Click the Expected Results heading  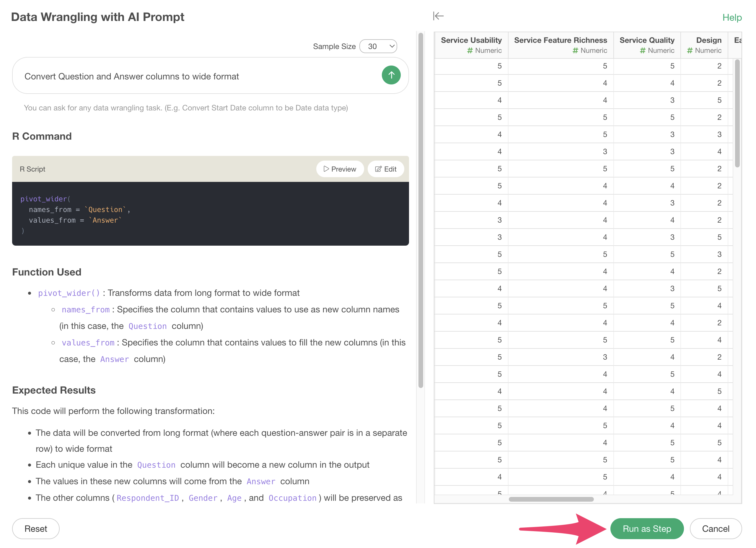tap(54, 390)
